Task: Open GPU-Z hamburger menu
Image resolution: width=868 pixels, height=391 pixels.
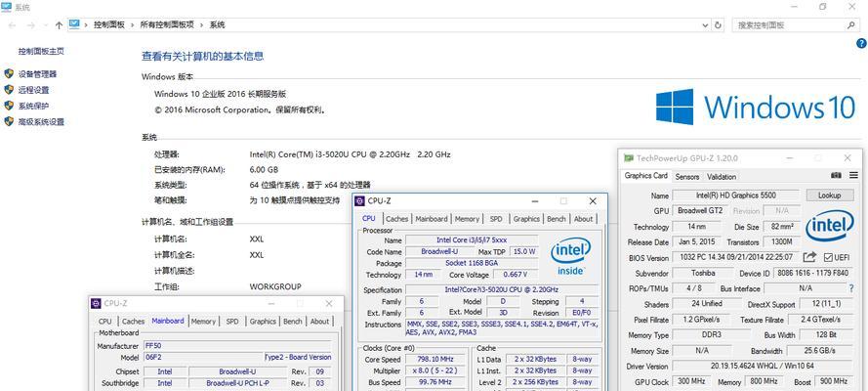Action: point(853,176)
